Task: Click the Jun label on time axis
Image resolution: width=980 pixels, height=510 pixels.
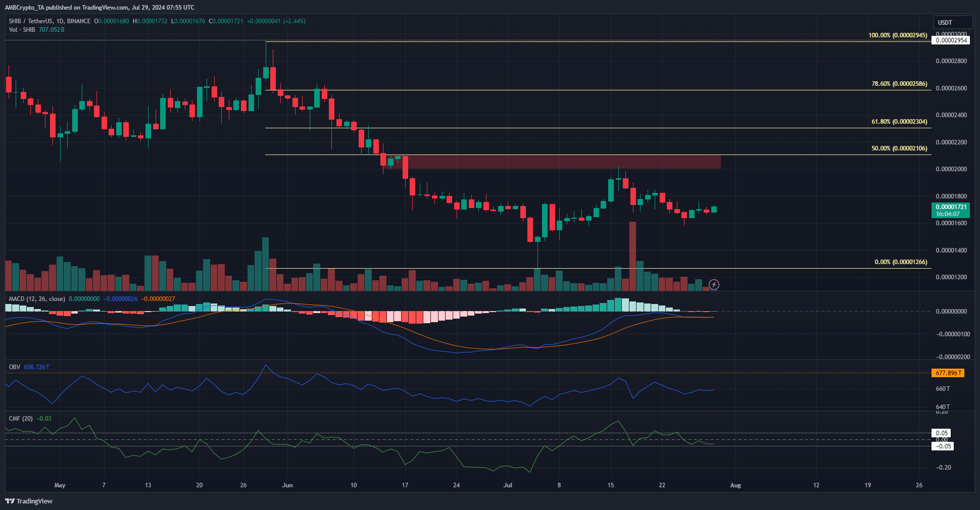Action: [x=287, y=485]
